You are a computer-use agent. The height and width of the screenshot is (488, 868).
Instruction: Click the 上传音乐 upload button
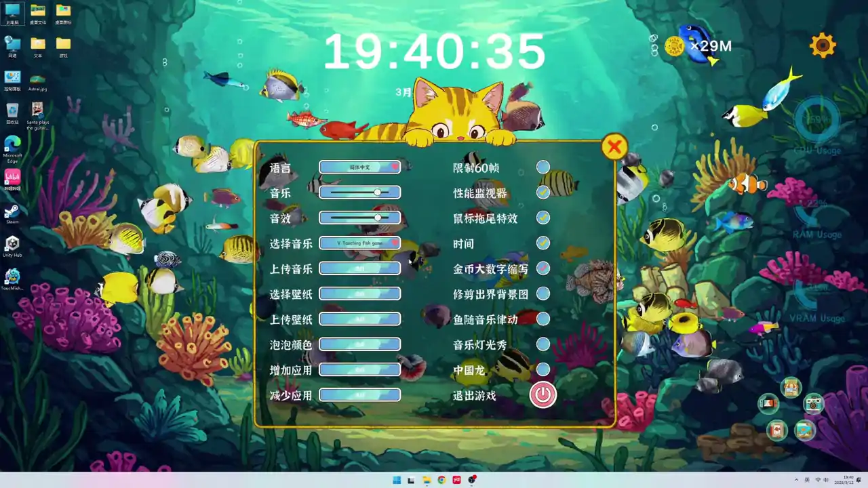(x=360, y=268)
